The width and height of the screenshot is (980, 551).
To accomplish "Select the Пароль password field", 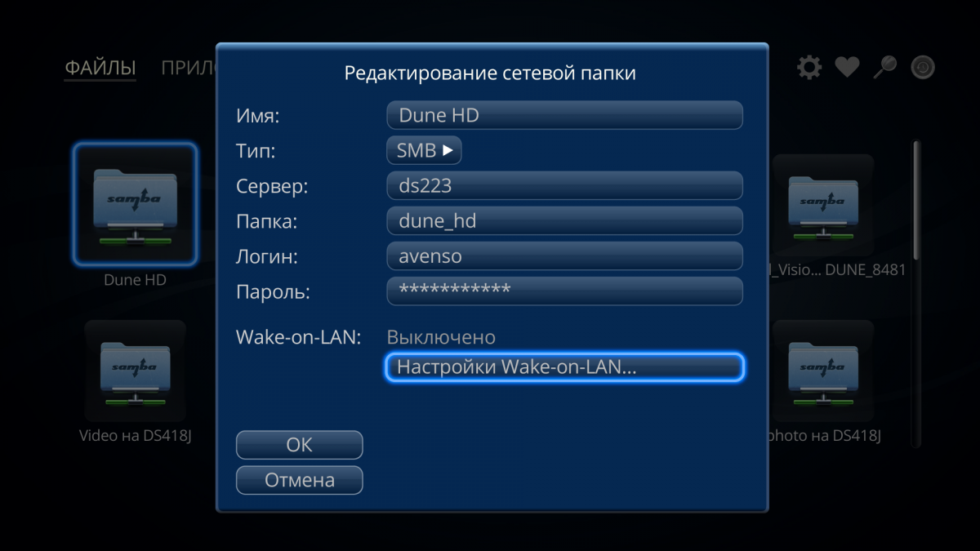I will pos(564,291).
